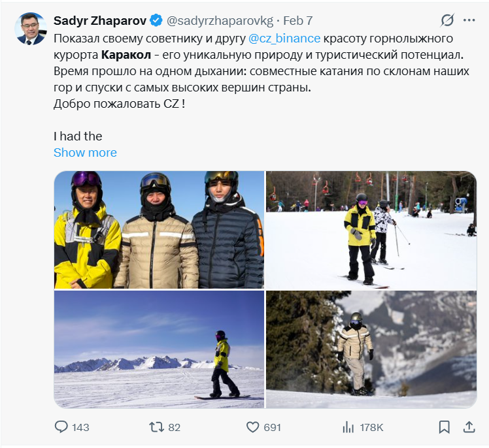Open the ski slope chairlift photo
This screenshot has height=448, width=489.
coord(371,230)
